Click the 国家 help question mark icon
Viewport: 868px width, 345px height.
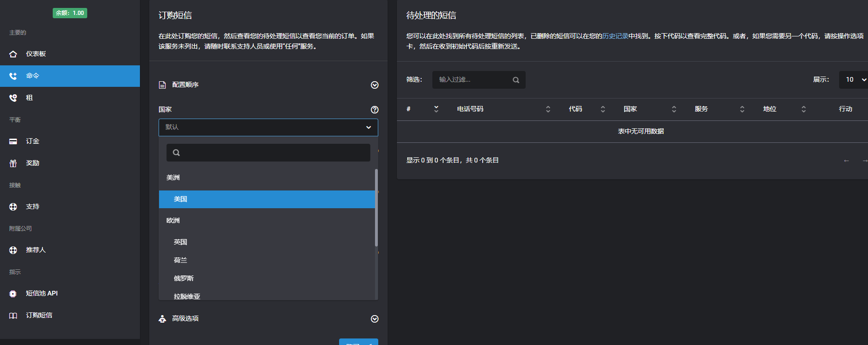point(375,110)
